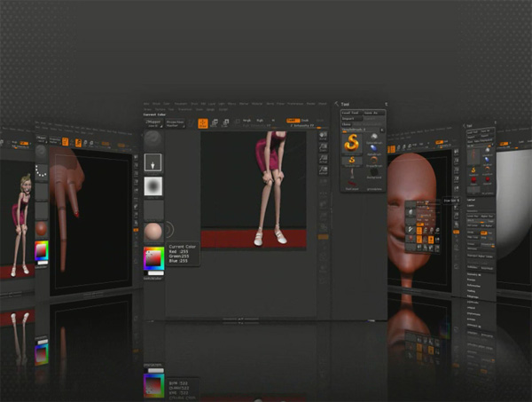This screenshot has height=402, width=532.
Task: Click Actual size icon beside center canvas
Action: (323, 159)
